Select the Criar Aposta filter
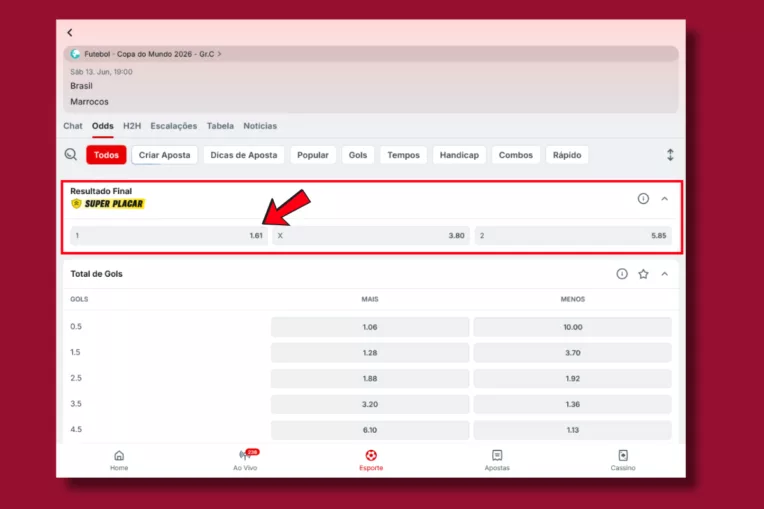The width and height of the screenshot is (764, 509). [165, 155]
